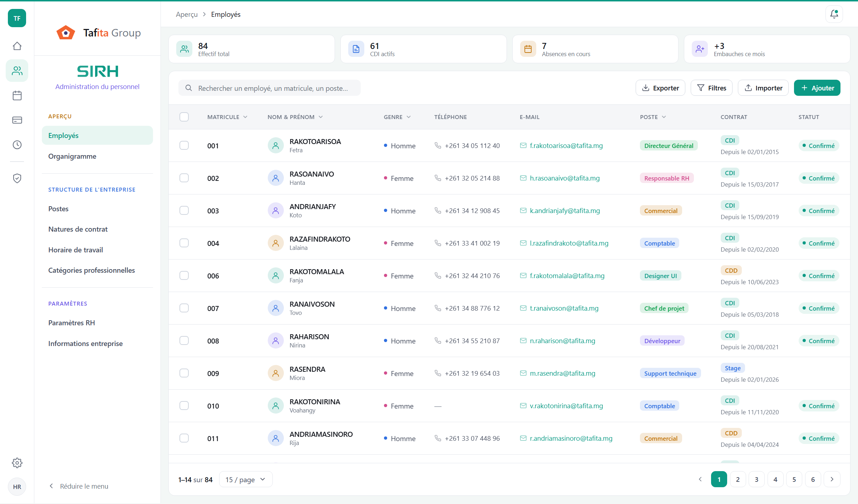Open the clock icon in the rail
This screenshot has width=858, height=504.
click(x=17, y=145)
